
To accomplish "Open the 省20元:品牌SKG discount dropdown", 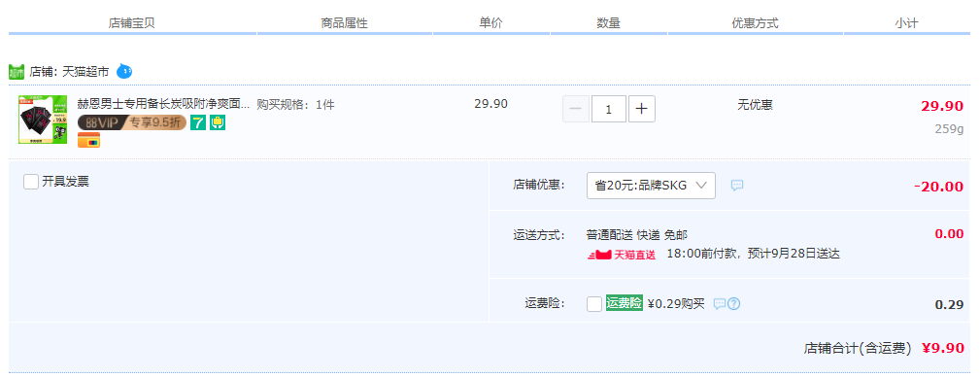I will pyautogui.click(x=651, y=186).
